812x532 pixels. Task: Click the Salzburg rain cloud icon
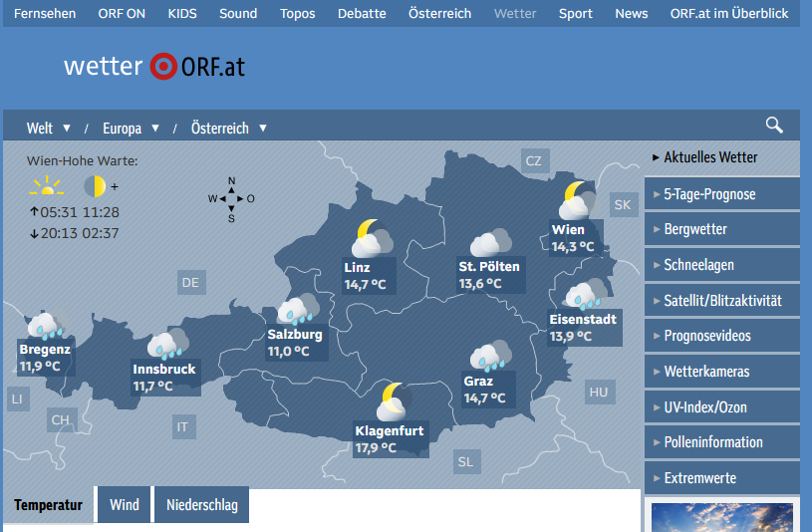coord(298,309)
